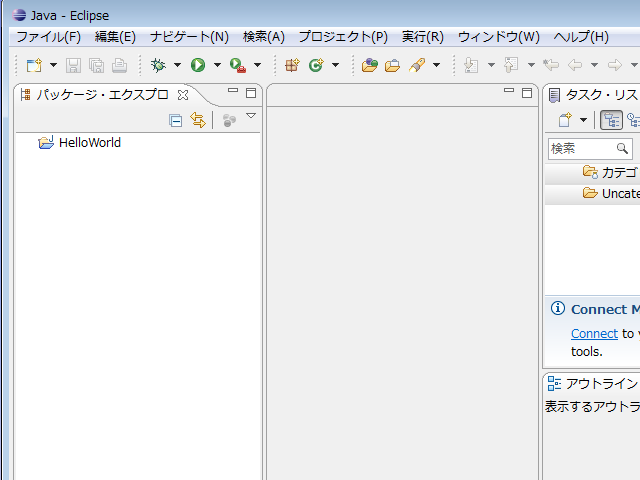Screen dimensions: 640x480
Task: Open the ファイル(F) menu
Action: click(49, 37)
